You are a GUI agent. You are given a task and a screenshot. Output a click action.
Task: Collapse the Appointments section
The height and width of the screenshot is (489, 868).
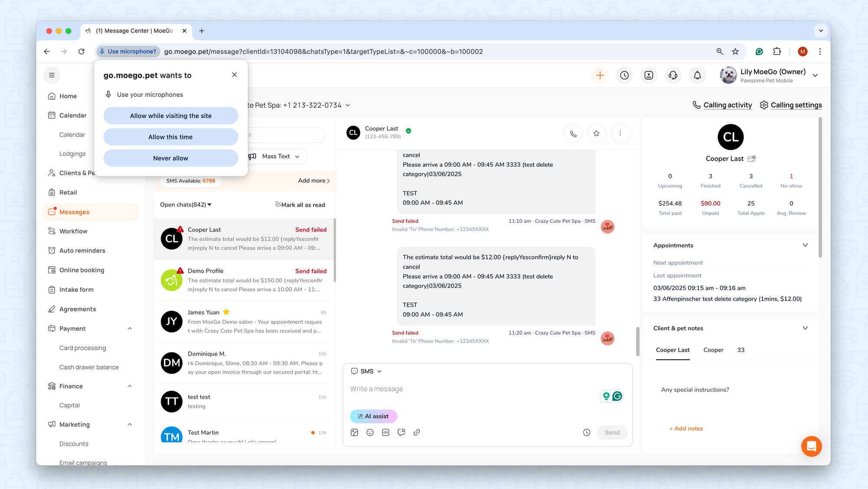[805, 245]
